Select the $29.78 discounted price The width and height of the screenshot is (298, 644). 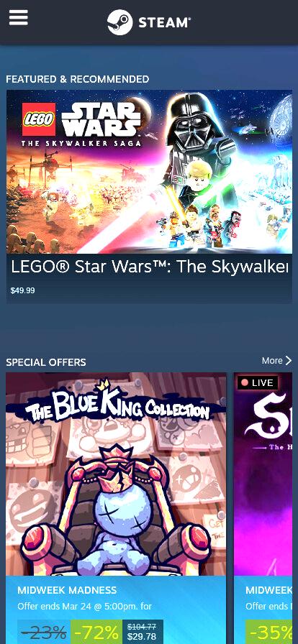click(142, 637)
